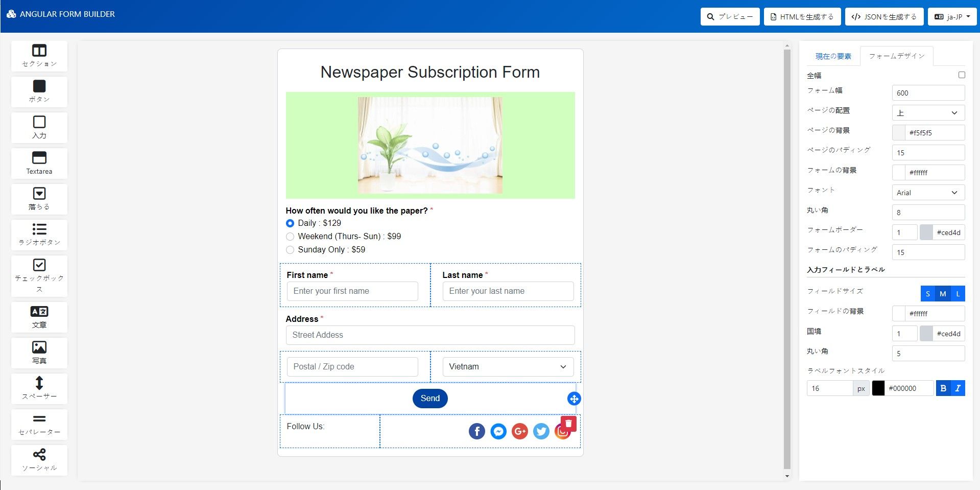This screenshot has width=980, height=490.
Task: Add a Spacer (スペーサー) element
Action: click(39, 389)
